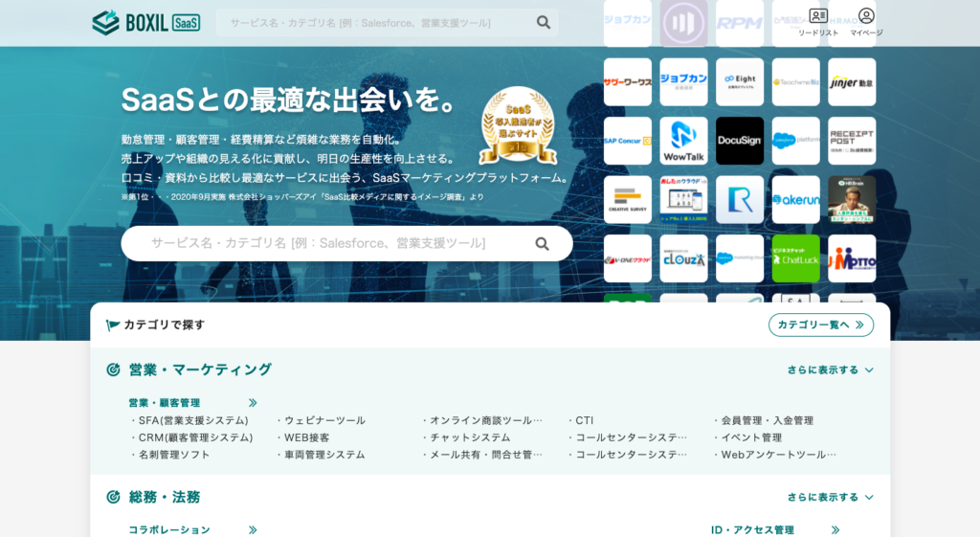Open the RECEIPT POST service tile
980x537 pixels.
(x=852, y=141)
